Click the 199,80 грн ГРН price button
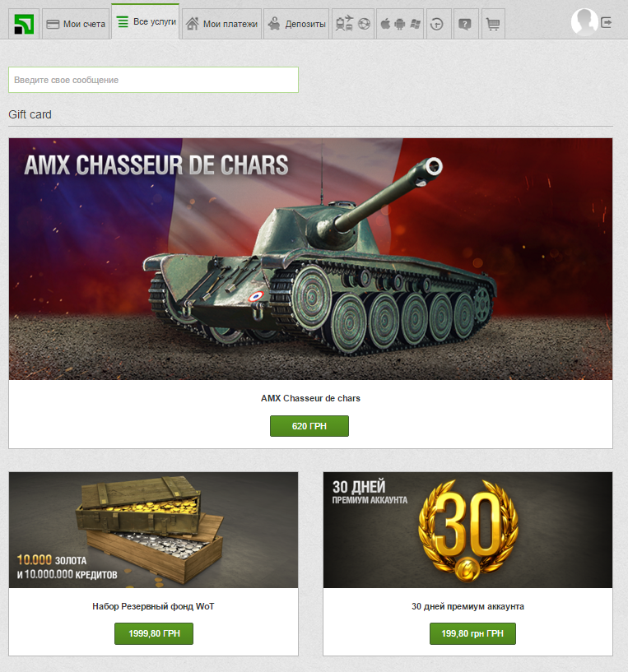The image size is (628, 672). point(472,633)
